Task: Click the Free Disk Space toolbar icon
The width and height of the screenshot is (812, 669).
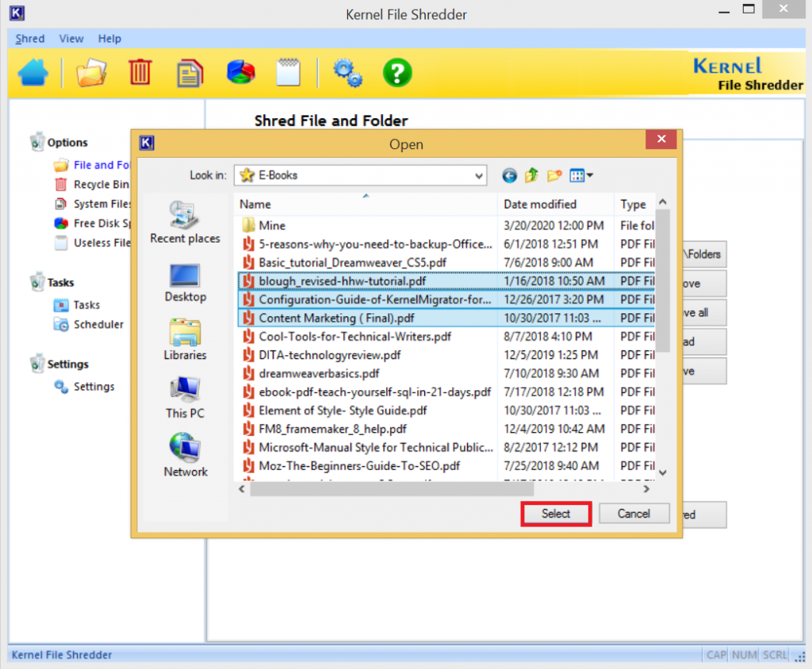Action: [x=239, y=72]
